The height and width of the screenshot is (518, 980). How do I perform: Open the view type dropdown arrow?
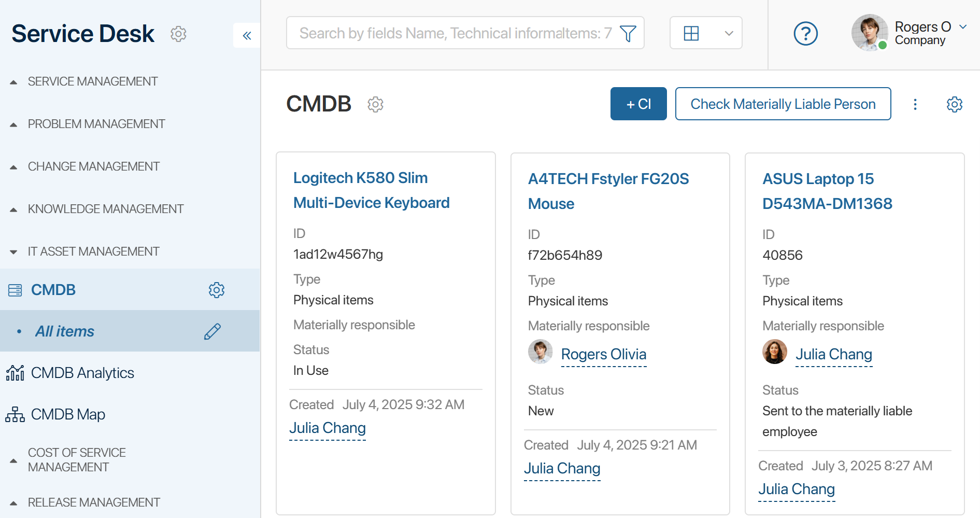click(x=729, y=33)
